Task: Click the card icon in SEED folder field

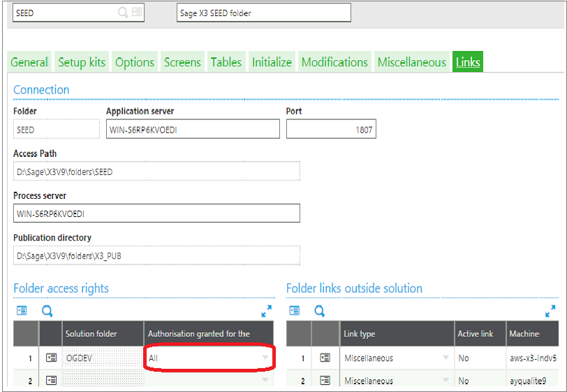Action: coord(137,12)
